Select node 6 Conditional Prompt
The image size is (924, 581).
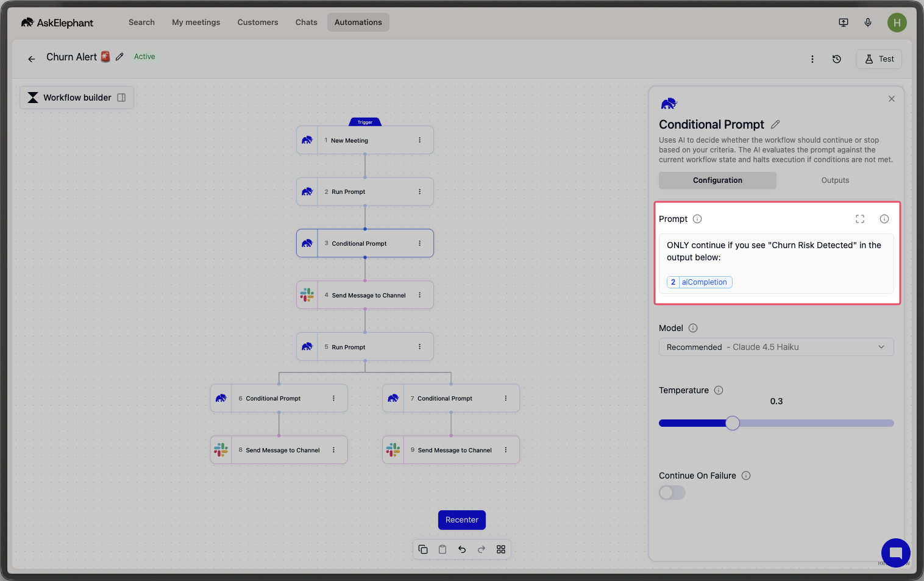tap(279, 398)
